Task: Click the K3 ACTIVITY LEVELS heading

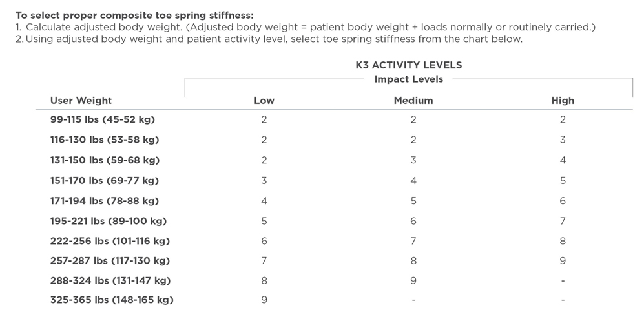Action: pos(408,65)
